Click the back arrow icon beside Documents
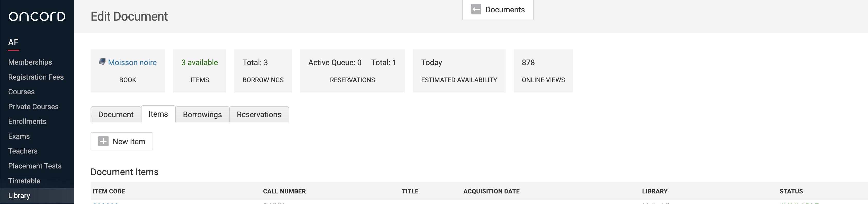Viewport: 868px width, 204px height. coord(476,10)
